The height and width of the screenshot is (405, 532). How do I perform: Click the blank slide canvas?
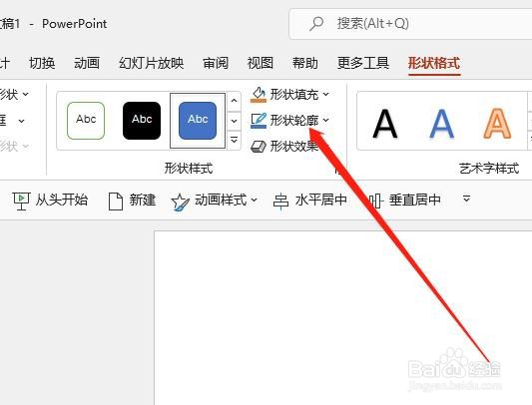(x=343, y=318)
